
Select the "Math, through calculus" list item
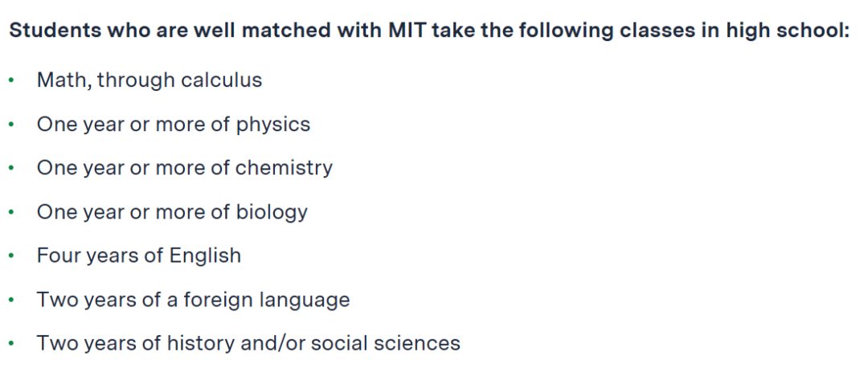pos(149,80)
